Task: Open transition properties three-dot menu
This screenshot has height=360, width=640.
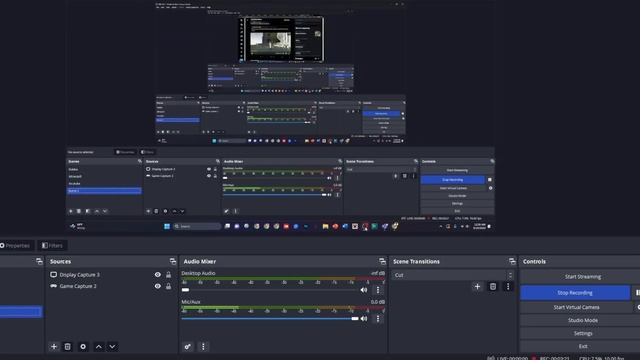Action: (x=508, y=287)
